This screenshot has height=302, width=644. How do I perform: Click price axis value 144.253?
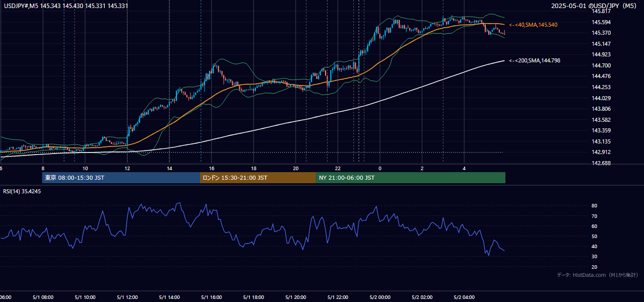[x=601, y=87]
